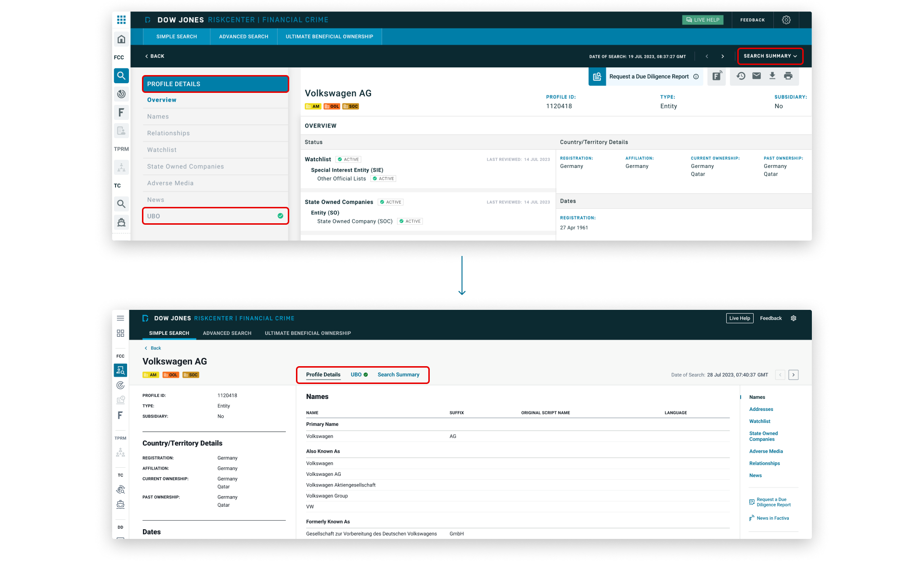The width and height of the screenshot is (924, 562).
Task: Click next result arrow button, bottom screen
Action: tap(794, 375)
